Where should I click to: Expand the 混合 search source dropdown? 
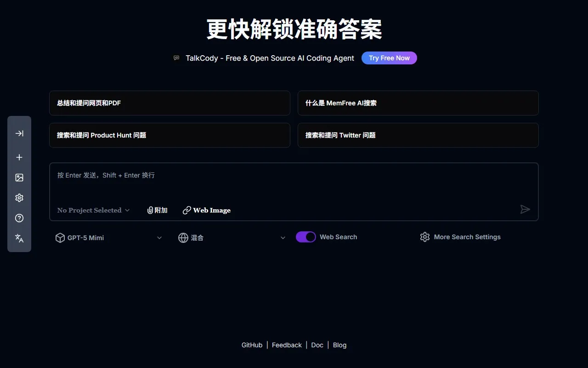(x=232, y=238)
